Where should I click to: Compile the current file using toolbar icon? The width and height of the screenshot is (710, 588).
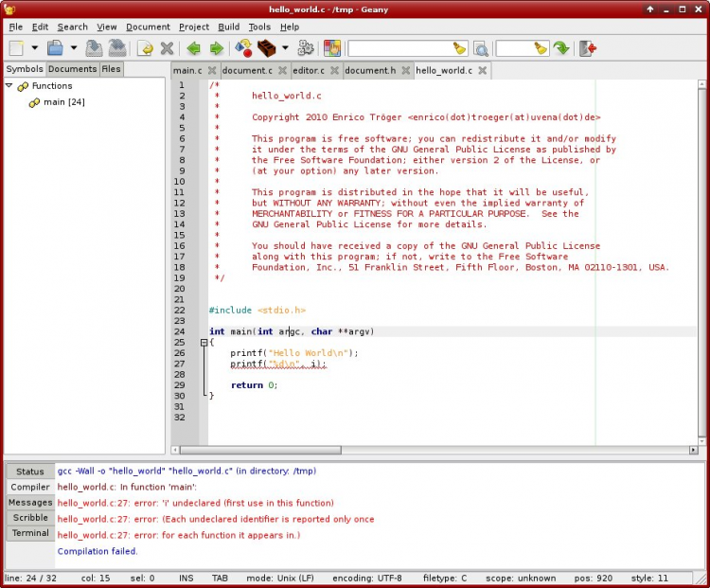(x=244, y=48)
